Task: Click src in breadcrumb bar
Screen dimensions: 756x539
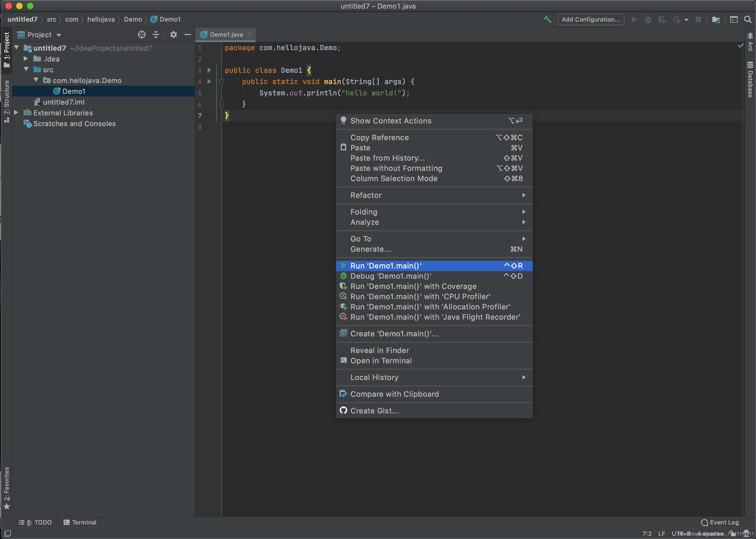Action: click(x=51, y=19)
